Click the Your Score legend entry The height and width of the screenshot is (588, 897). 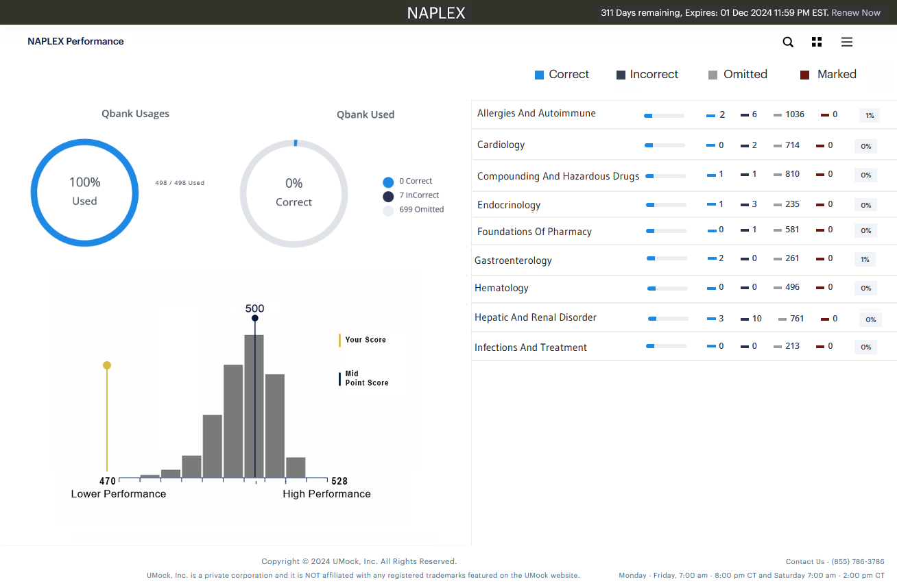[x=363, y=340]
